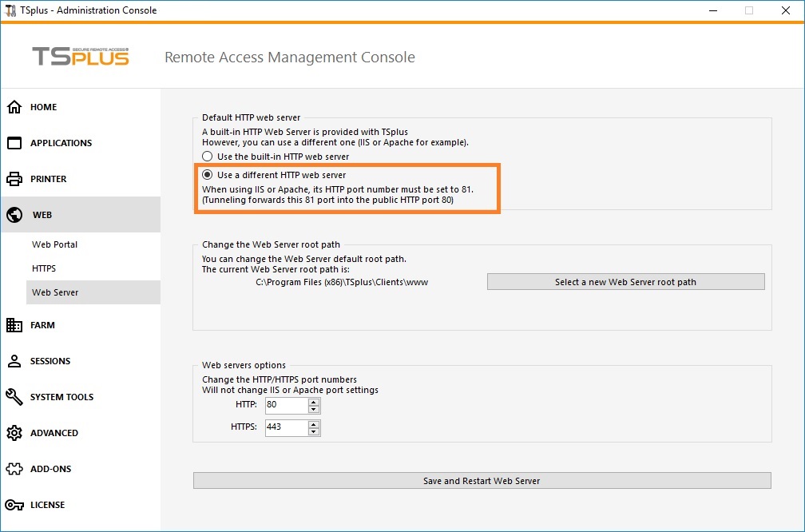Screen dimensions: 805x532
Task: Open the Web Portal submenu item
Action: (54, 244)
